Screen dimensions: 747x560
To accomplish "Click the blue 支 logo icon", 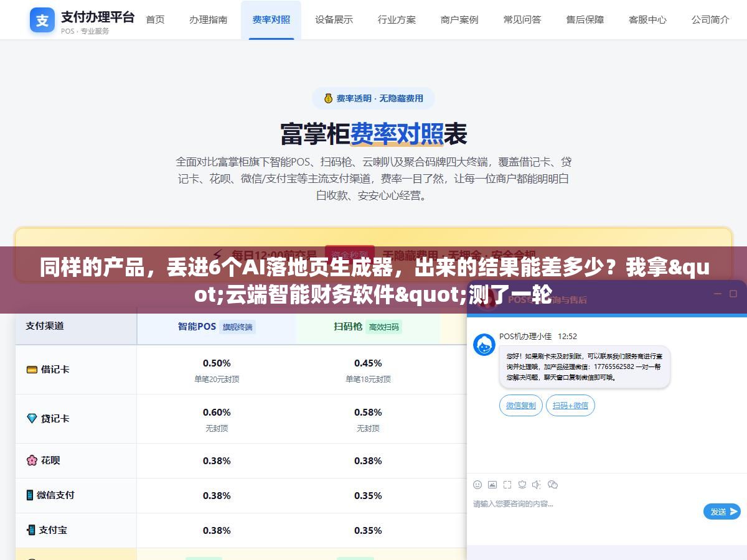I will (x=42, y=21).
